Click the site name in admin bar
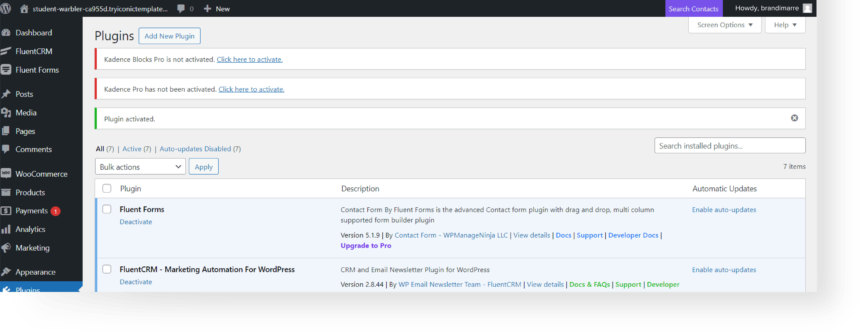 pyautogui.click(x=100, y=9)
